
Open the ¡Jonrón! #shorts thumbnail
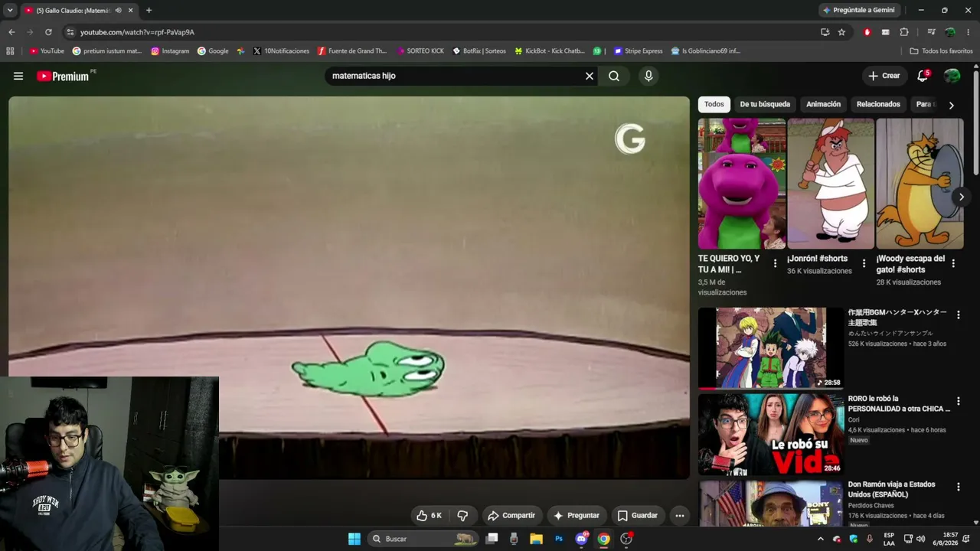831,184
